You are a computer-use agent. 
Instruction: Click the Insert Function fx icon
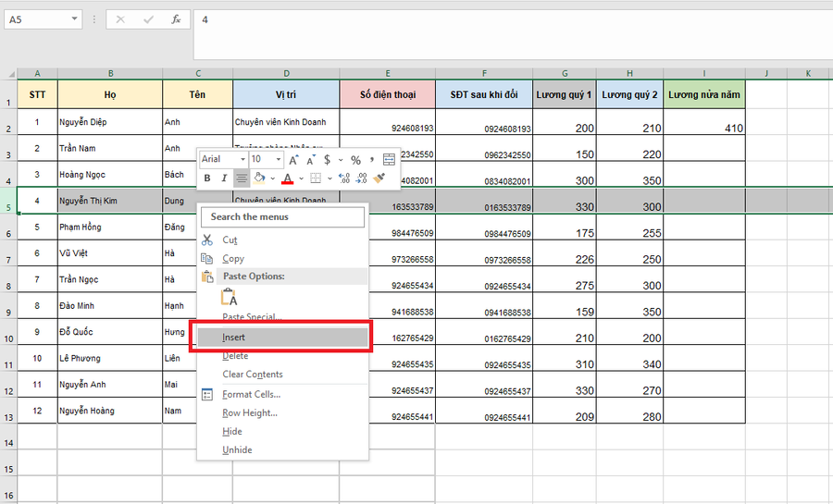[176, 19]
